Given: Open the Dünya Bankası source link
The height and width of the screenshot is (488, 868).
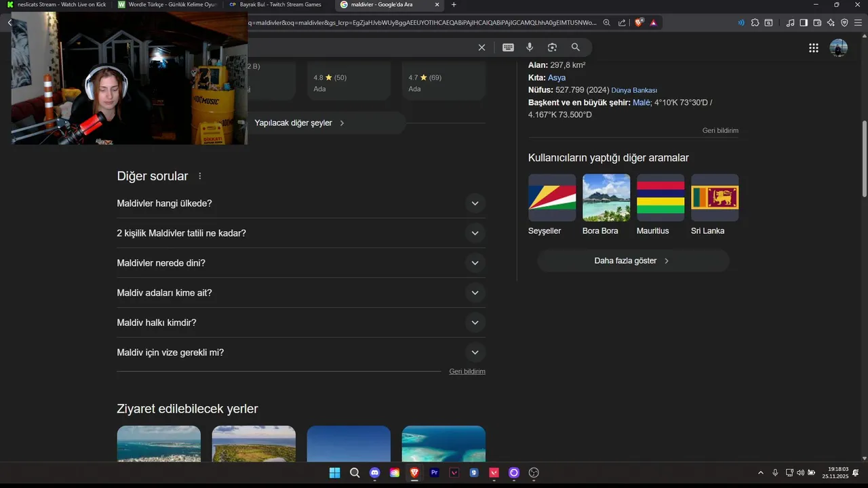Looking at the screenshot, I should click(x=634, y=90).
